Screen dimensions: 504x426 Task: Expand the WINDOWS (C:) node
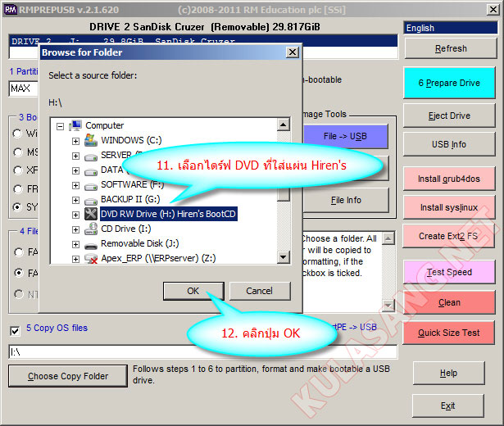(75, 141)
